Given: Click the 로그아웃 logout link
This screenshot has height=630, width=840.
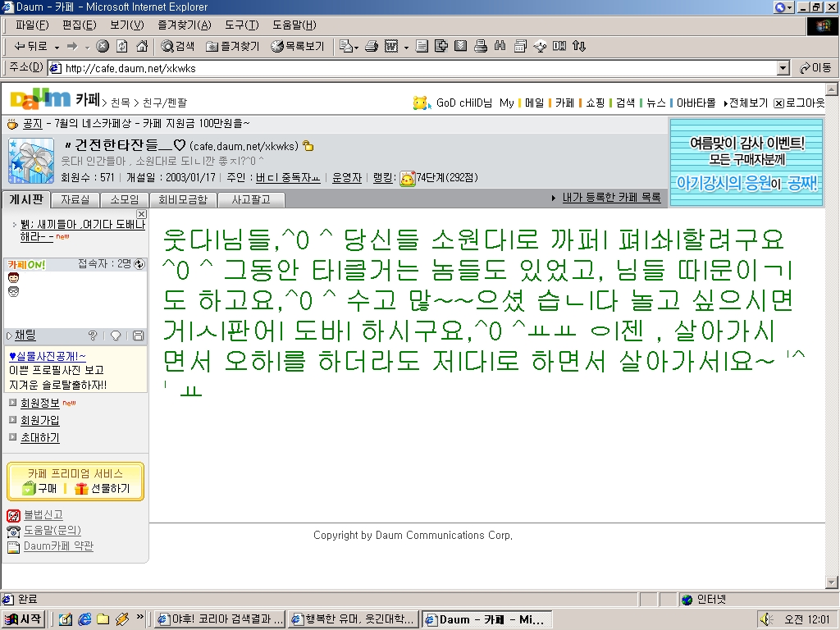Looking at the screenshot, I should coord(803,103).
